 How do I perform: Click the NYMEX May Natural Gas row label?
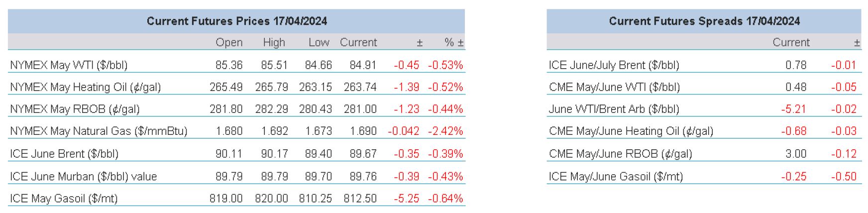tap(99, 131)
